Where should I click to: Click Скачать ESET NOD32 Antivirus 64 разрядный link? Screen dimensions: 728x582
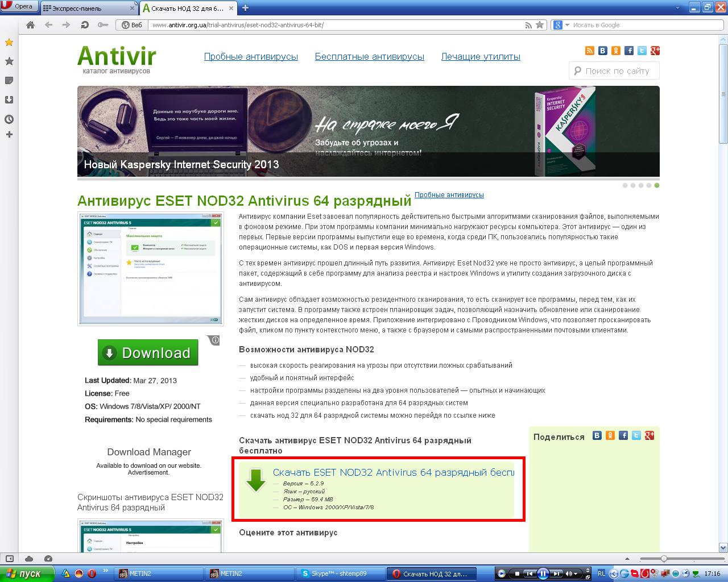click(x=393, y=472)
